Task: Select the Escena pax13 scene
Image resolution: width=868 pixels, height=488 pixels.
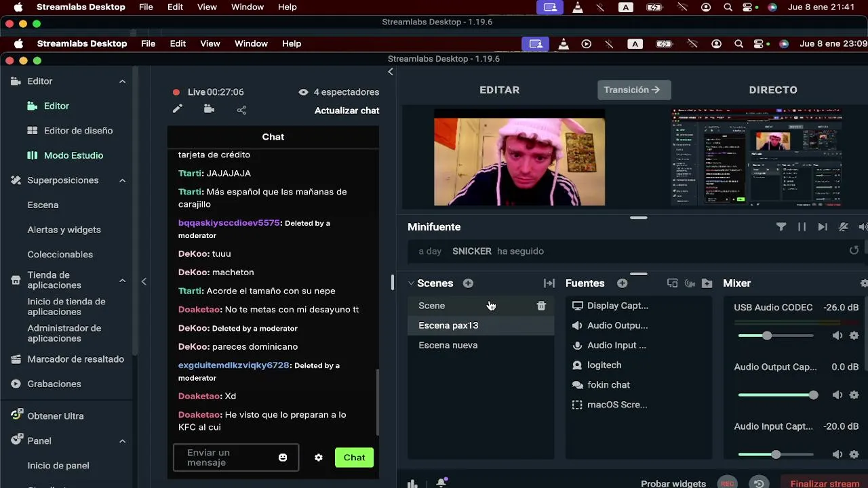Action: (481, 325)
